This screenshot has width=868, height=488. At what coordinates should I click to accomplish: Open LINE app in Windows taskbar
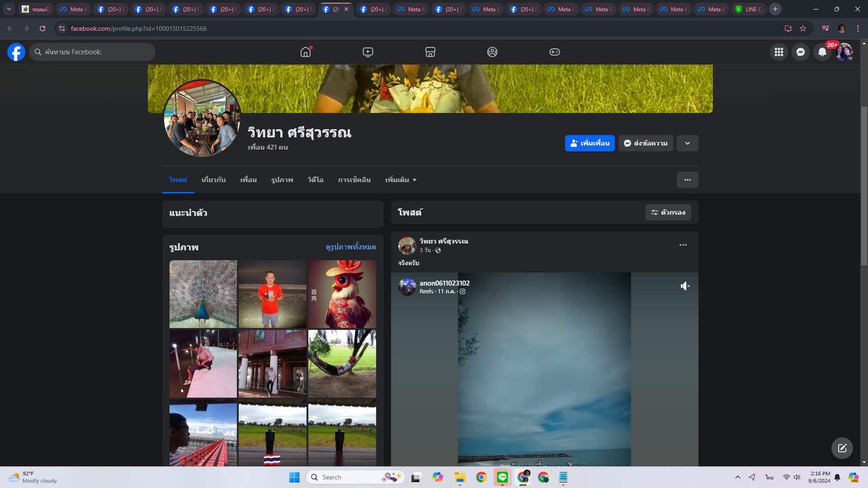point(502,477)
